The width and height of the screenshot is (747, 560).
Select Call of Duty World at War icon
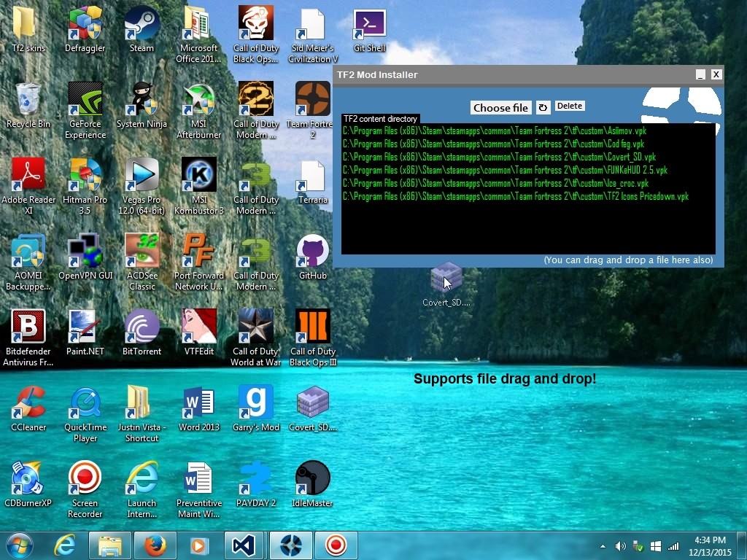click(256, 338)
